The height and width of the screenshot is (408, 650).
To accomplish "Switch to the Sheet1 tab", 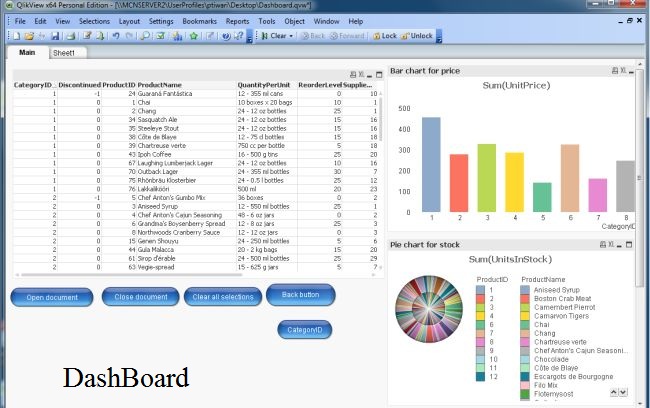I will 68,53.
